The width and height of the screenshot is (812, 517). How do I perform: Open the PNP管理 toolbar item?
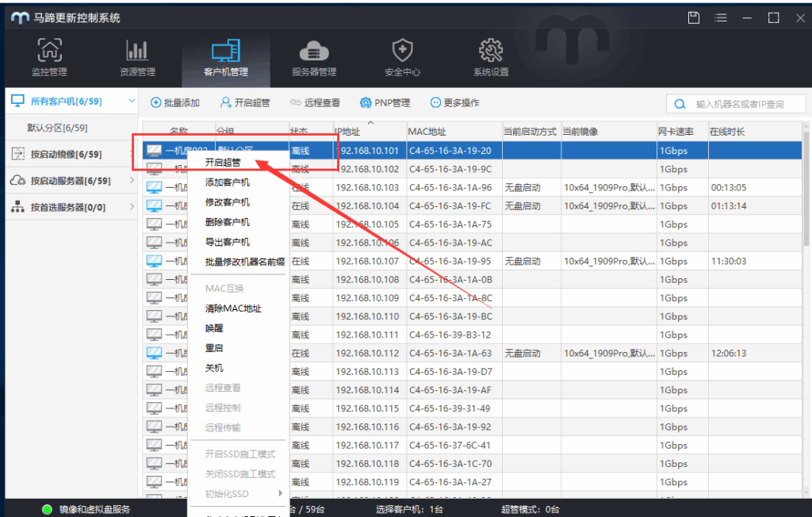point(385,103)
